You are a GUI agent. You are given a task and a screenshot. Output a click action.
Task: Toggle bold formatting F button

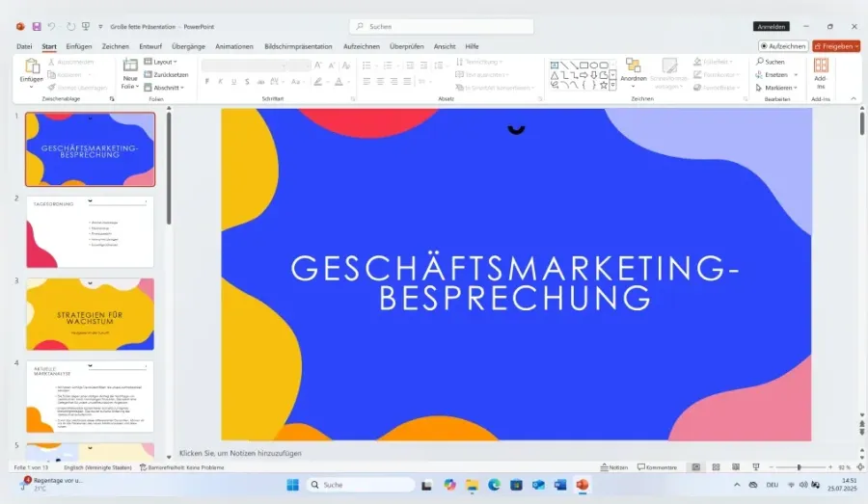tap(207, 82)
